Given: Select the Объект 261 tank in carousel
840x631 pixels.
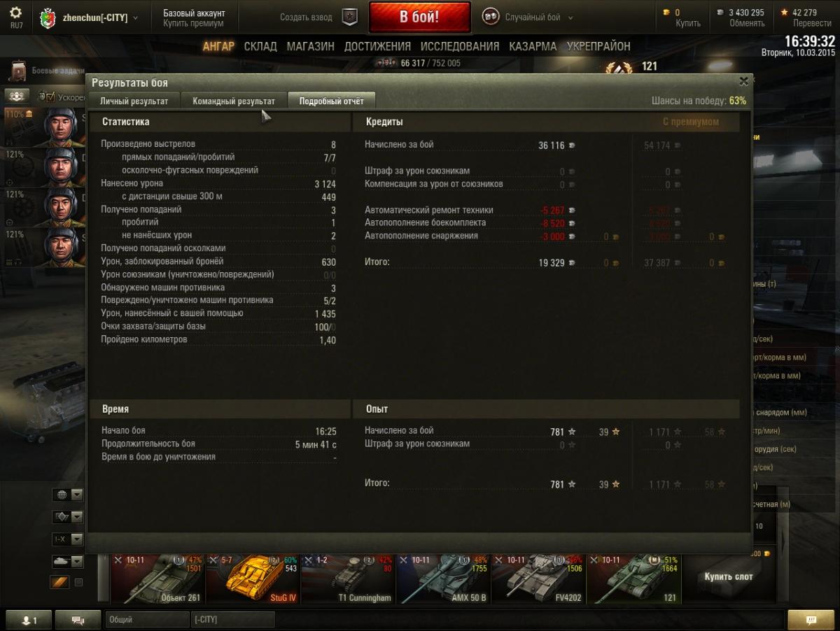Looking at the screenshot, I should (x=157, y=579).
